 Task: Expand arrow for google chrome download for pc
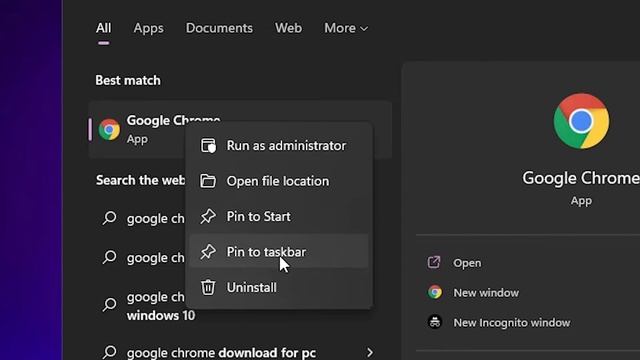point(370,352)
